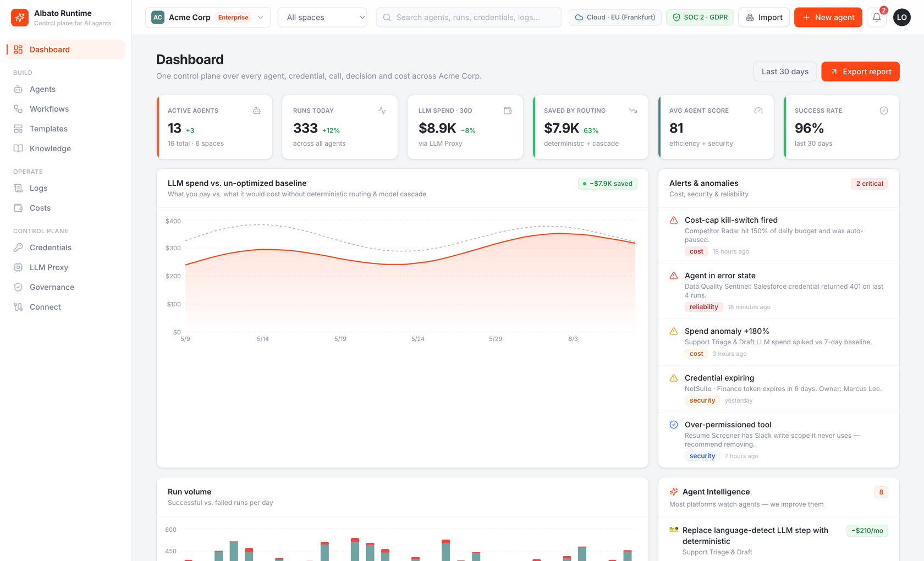Click the Governance shield icon
Viewport: 924px width, 561px height.
[x=18, y=287]
